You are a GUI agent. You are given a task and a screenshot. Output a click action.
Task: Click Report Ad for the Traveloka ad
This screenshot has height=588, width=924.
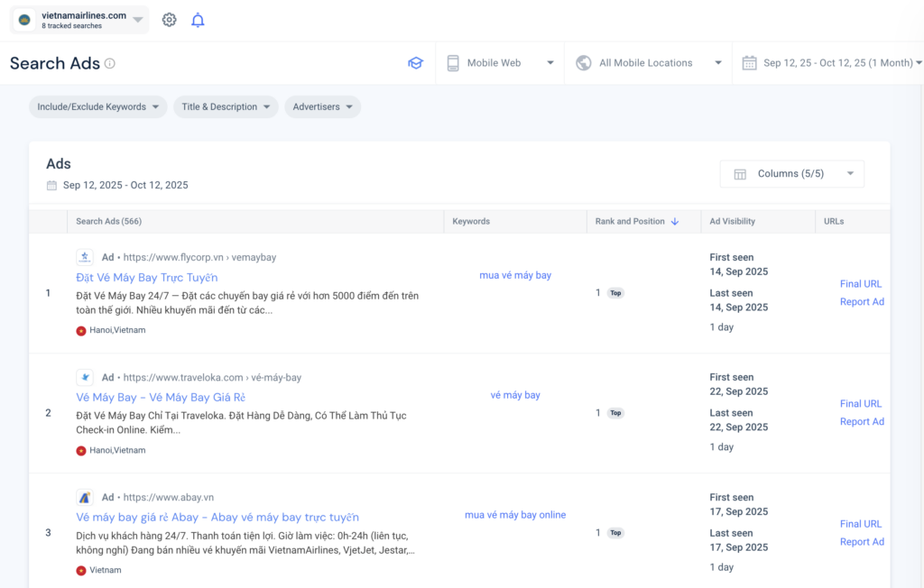point(861,422)
